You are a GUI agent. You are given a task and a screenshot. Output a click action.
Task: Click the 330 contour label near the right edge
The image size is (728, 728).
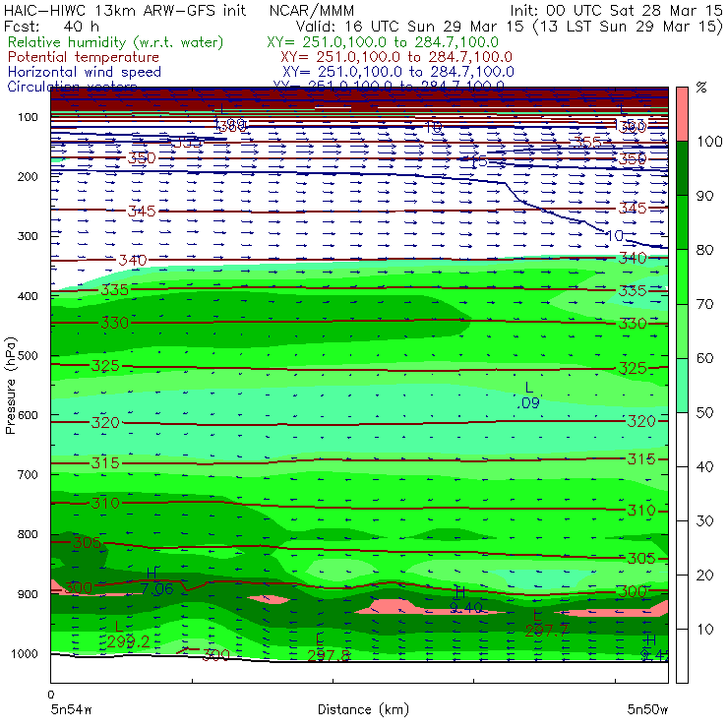[x=633, y=323]
